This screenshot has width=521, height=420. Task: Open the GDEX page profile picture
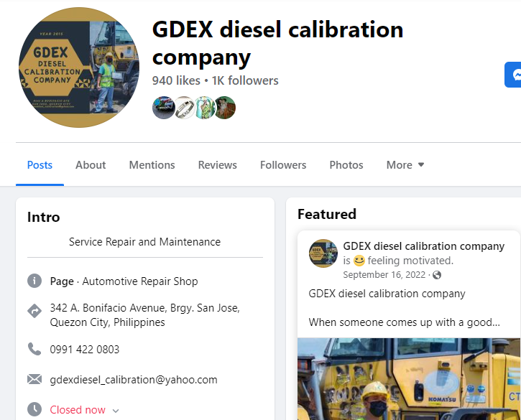[79, 67]
